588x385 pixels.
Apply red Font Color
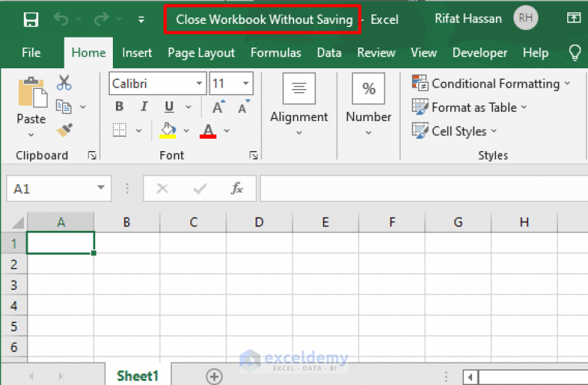(208, 131)
